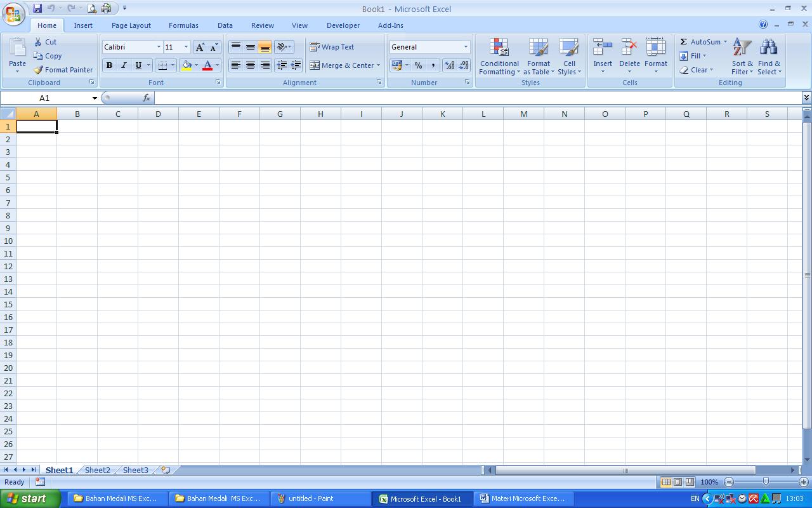Select row header 10
Screen dimensions: 812x508
(x=8, y=241)
